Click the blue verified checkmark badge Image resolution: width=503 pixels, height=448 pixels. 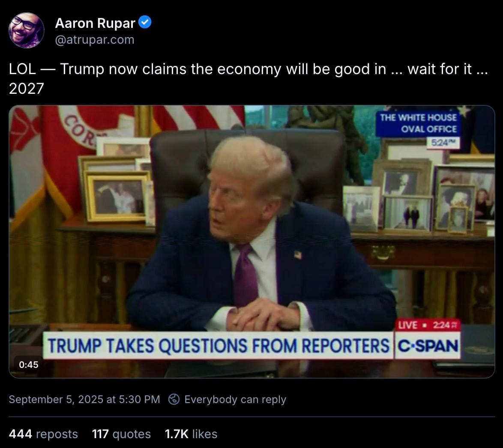145,22
